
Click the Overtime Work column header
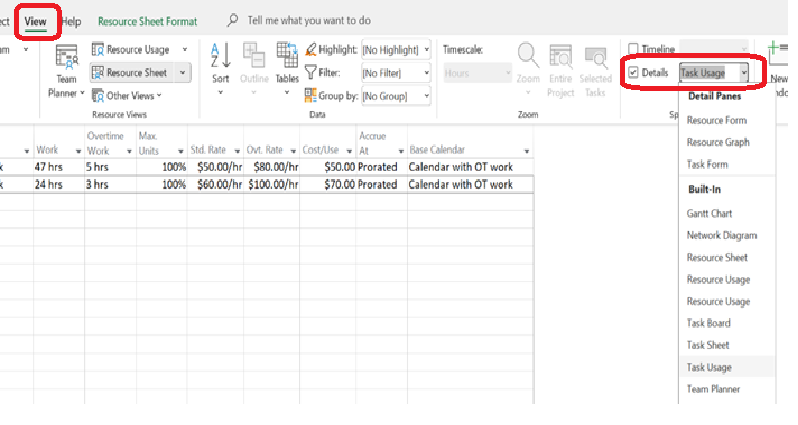(109, 144)
